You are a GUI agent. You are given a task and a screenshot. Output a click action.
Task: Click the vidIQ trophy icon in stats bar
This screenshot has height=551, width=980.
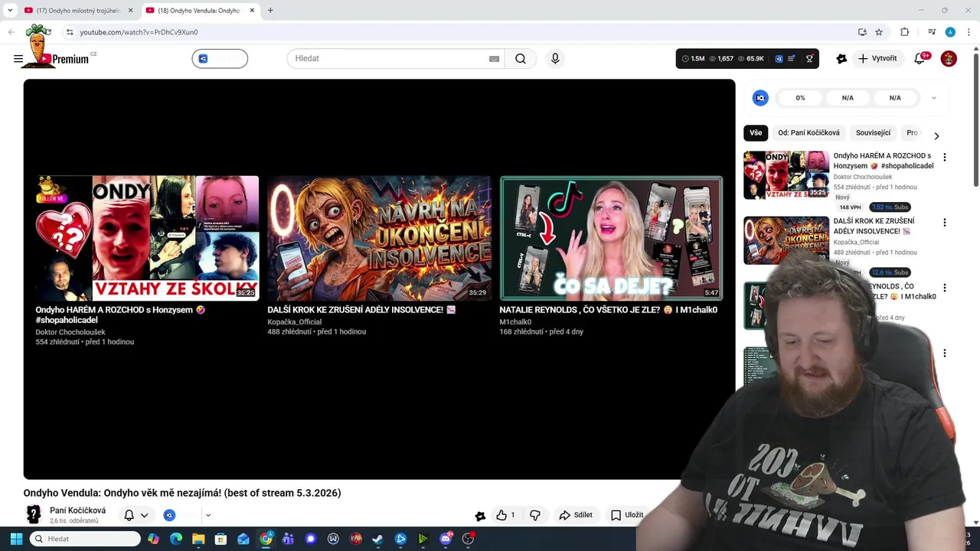coord(809,59)
